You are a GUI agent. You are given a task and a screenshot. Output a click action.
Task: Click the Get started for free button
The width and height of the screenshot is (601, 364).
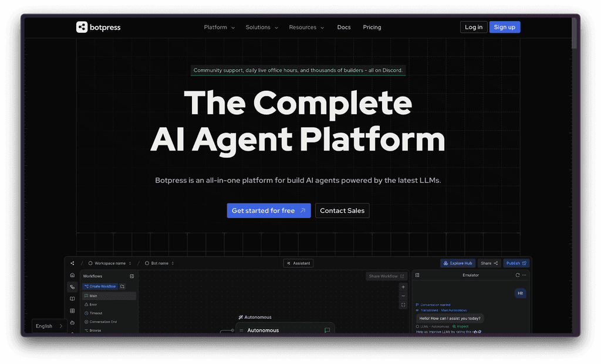point(269,210)
